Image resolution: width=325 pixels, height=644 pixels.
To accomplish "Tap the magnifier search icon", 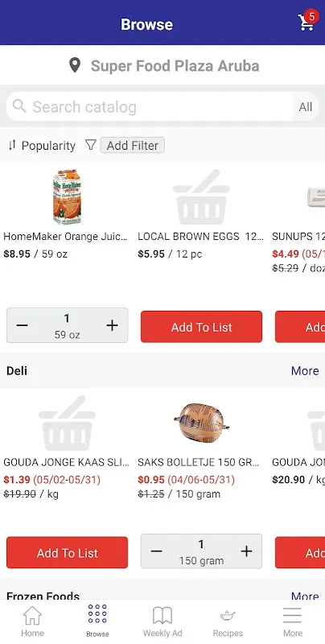I will [x=19, y=106].
